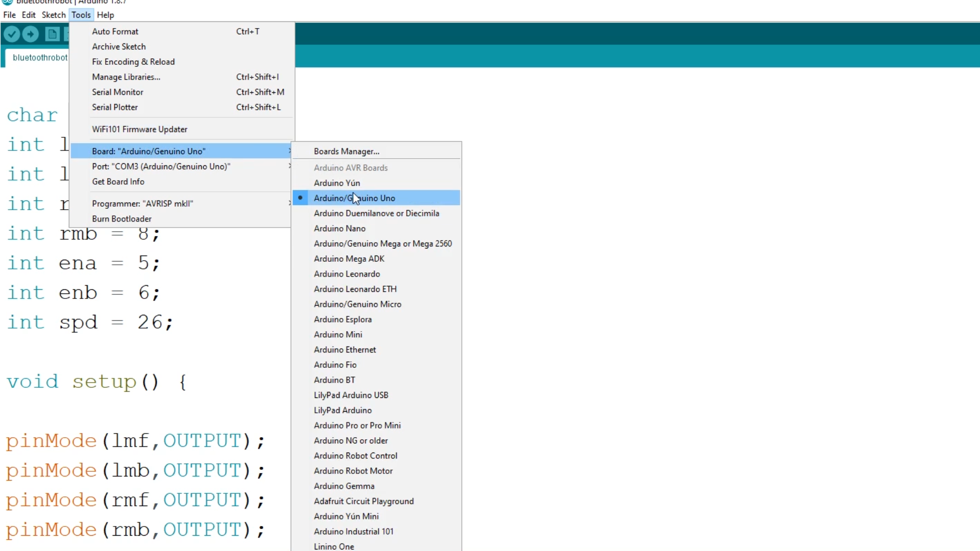Image resolution: width=980 pixels, height=551 pixels.
Task: Select Arduino Leonardo ETH board
Action: [x=376, y=289]
